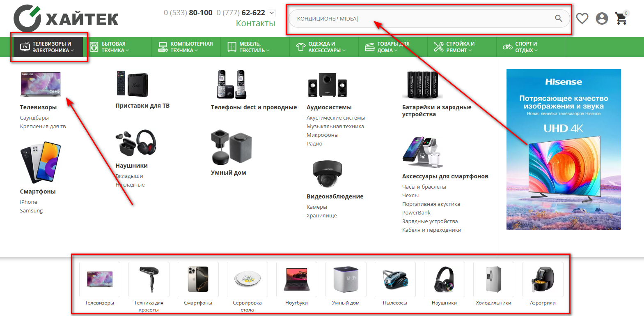Click the bicycle icon in menu
644x316 pixels.
[x=508, y=47]
